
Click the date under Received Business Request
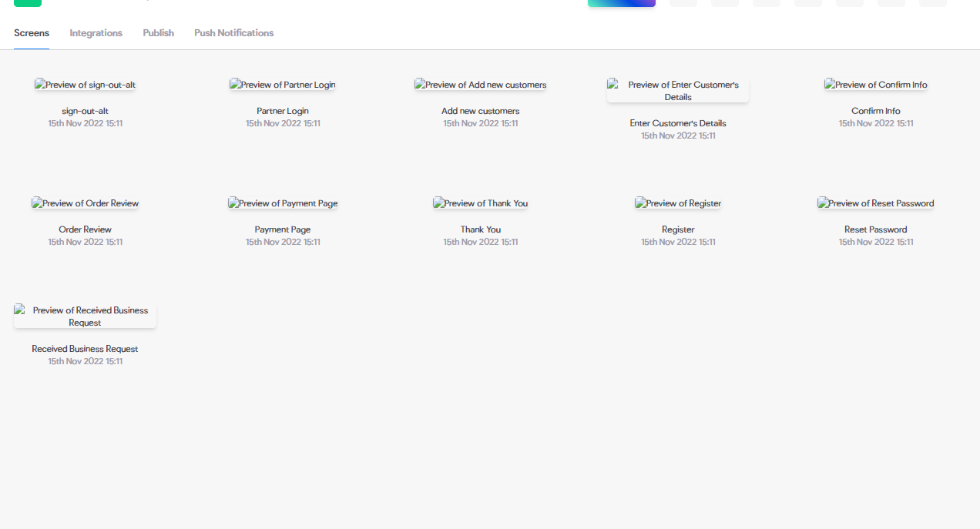click(x=85, y=361)
